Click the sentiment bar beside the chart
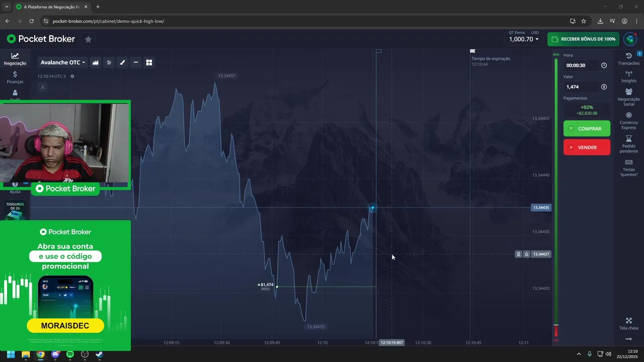The image size is (644, 362). point(556,198)
